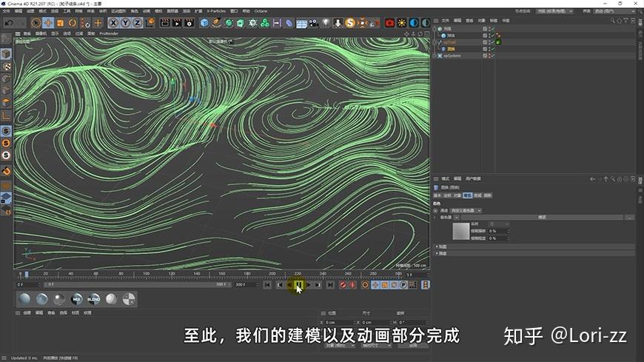Add a Cube primitive object
644x362 pixels.
click(x=204, y=23)
